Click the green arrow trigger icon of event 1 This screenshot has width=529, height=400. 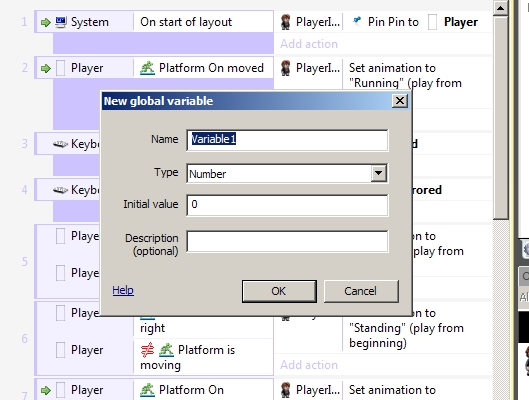click(46, 23)
